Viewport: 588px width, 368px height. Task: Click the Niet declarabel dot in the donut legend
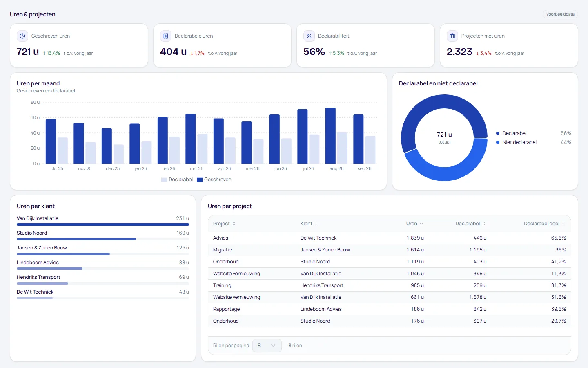click(498, 142)
